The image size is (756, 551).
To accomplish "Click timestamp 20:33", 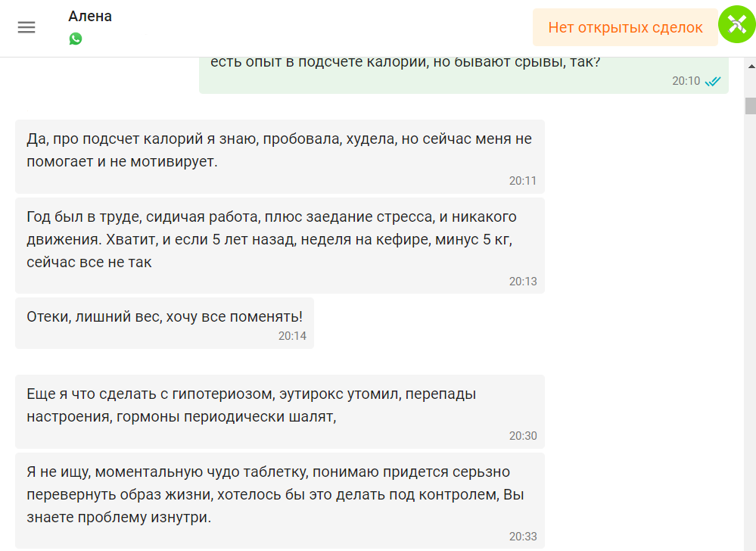I will (x=523, y=537).
